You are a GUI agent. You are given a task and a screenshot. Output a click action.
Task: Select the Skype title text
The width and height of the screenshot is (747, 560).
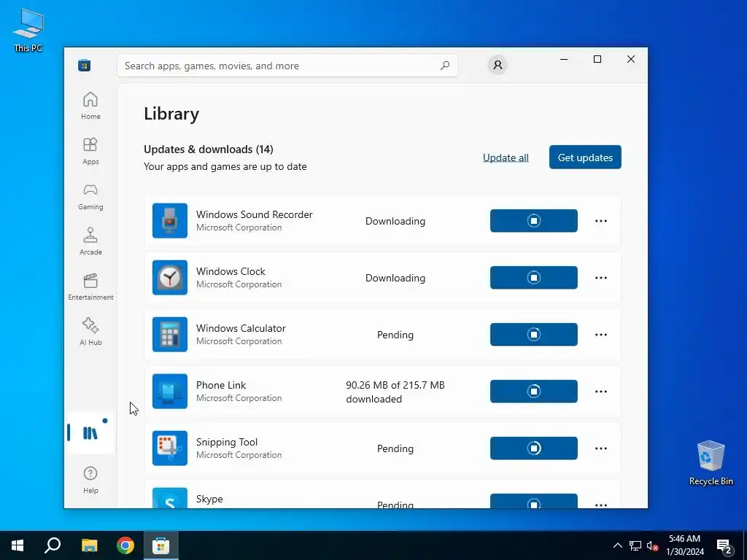(209, 499)
